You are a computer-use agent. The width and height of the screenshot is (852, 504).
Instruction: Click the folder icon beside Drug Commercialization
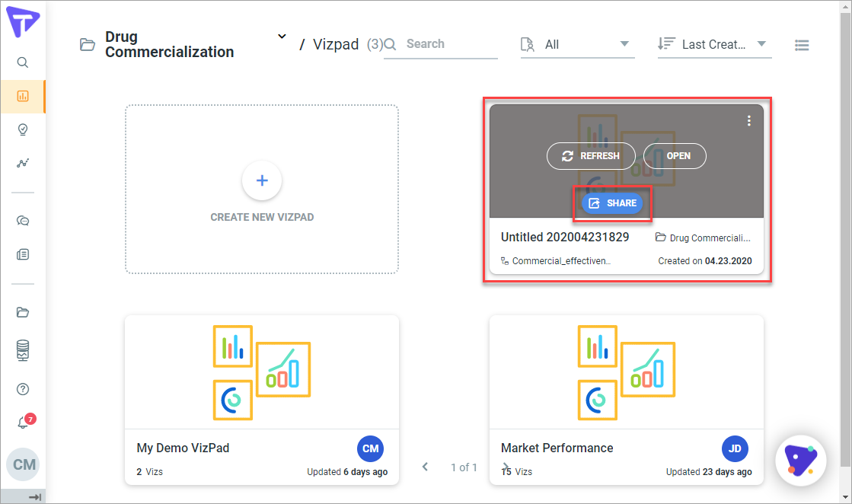click(88, 44)
